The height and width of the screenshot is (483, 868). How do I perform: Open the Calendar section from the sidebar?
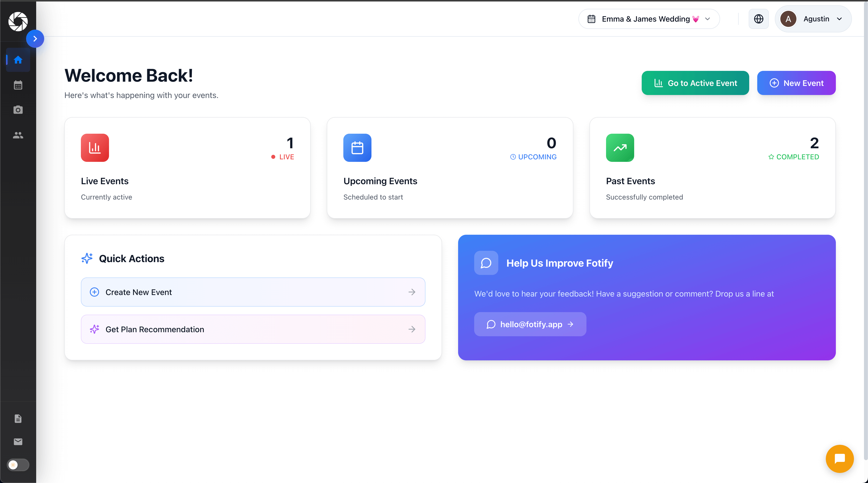coord(18,85)
